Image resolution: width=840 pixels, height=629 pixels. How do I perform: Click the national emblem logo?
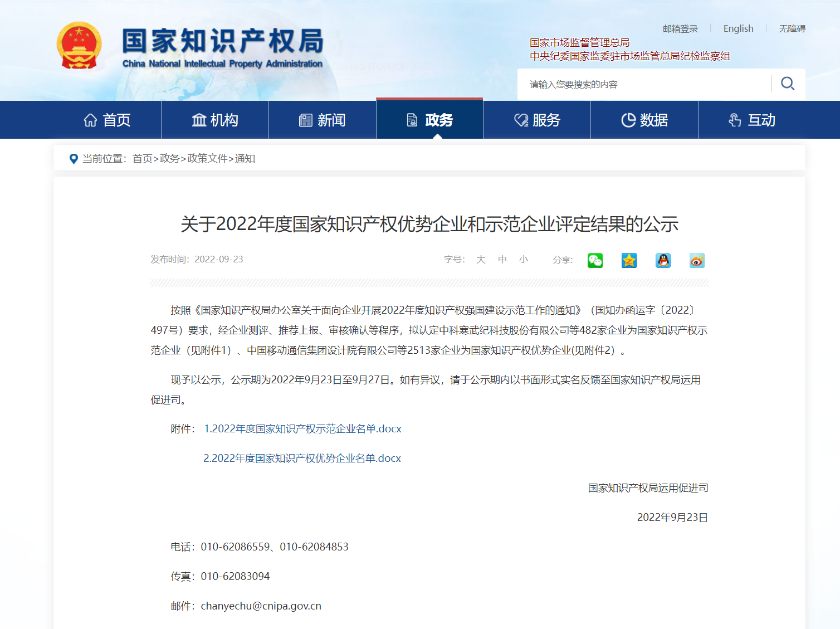click(79, 46)
